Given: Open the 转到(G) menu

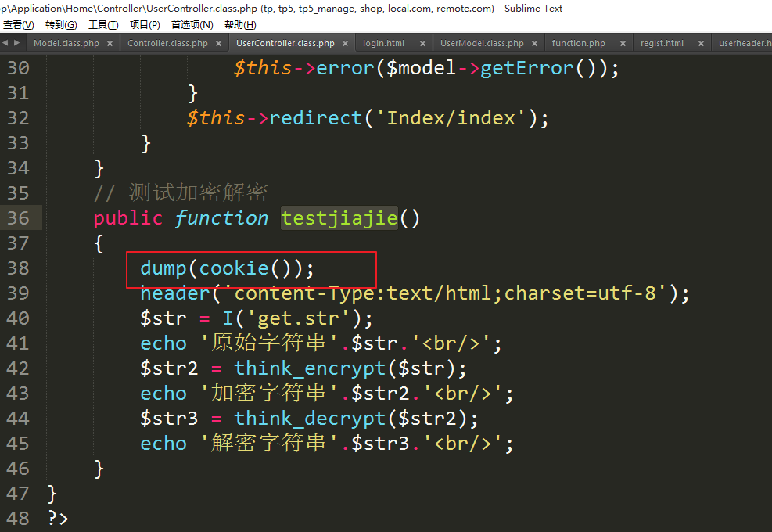Looking at the screenshot, I should 61,25.
